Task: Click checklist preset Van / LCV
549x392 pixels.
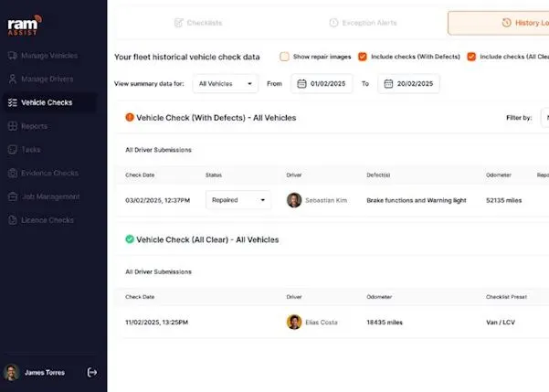Action: (501, 323)
